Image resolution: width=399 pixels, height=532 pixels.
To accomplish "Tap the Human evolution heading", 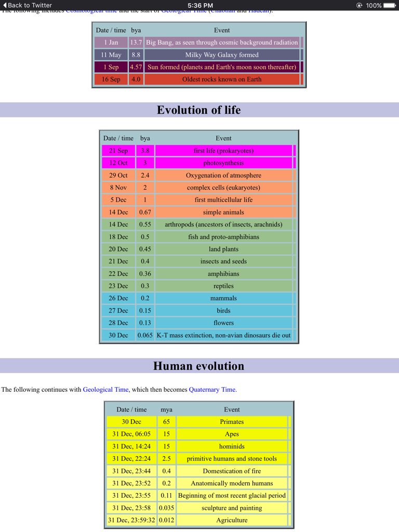I will [x=199, y=366].
